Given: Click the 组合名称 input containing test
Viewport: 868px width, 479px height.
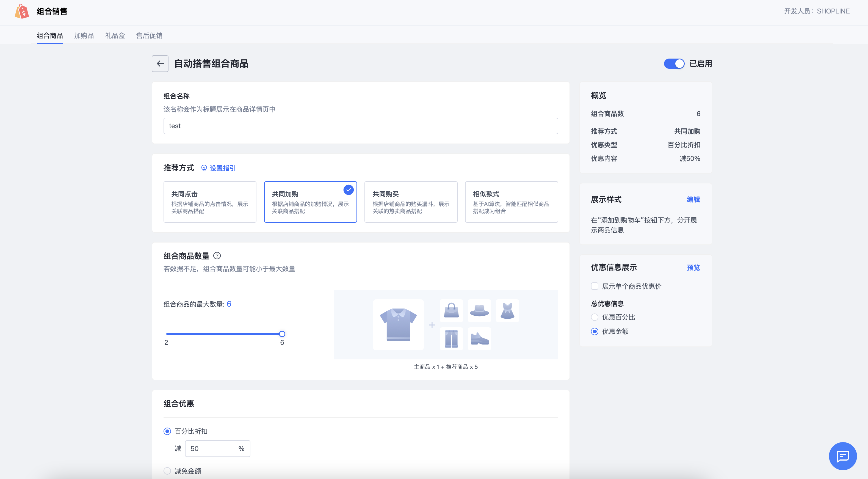Looking at the screenshot, I should (x=361, y=126).
